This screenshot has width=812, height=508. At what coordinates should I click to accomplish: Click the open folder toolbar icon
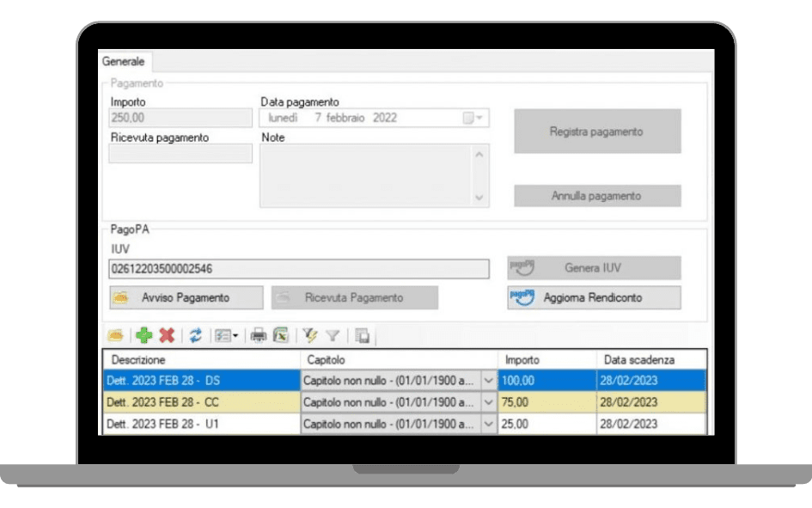(x=114, y=336)
